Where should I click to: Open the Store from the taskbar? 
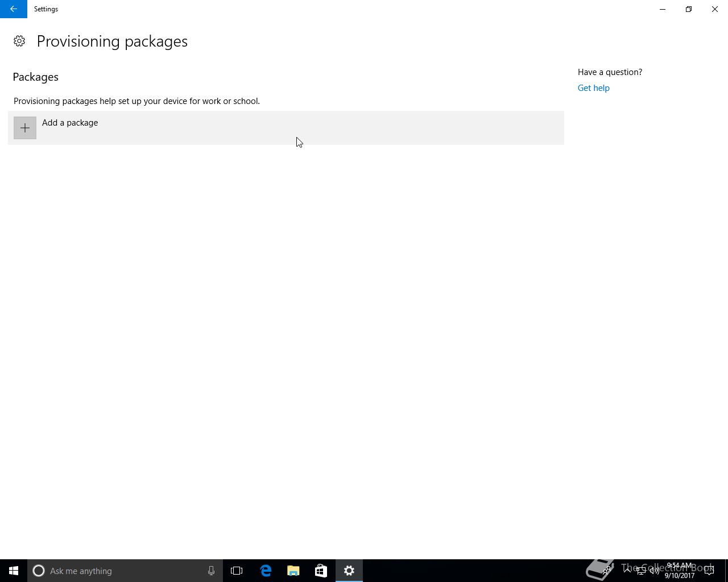point(321,571)
